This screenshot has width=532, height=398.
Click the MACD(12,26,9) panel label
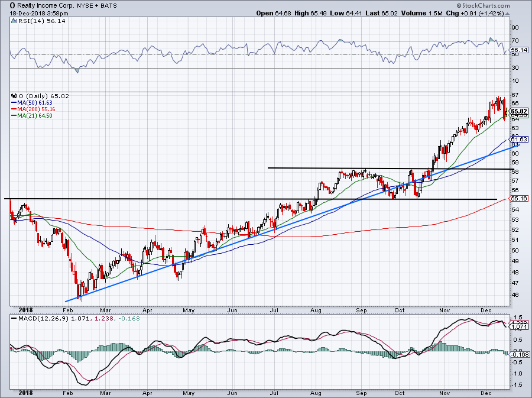pyautogui.click(x=43, y=319)
